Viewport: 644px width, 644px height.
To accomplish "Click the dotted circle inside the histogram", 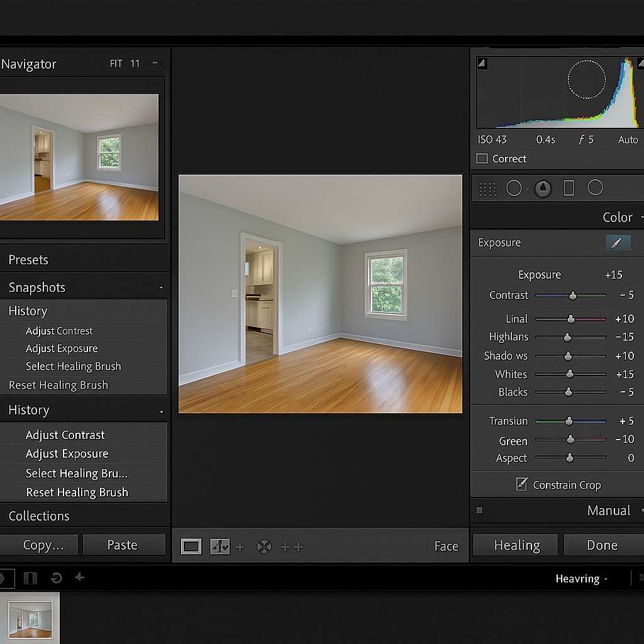I will pos(587,80).
